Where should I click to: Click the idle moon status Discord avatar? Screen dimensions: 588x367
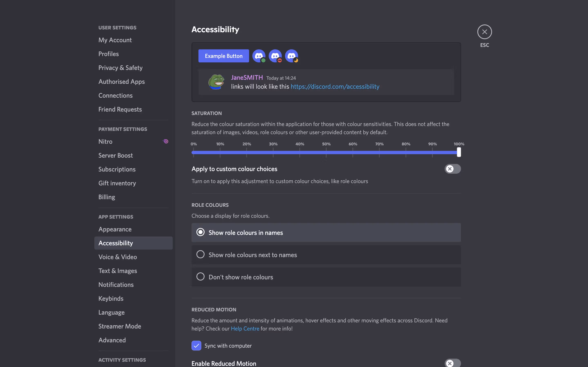[291, 56]
